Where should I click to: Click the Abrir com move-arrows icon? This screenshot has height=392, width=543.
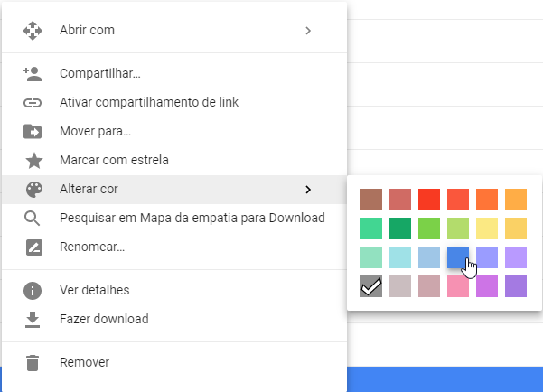33,31
